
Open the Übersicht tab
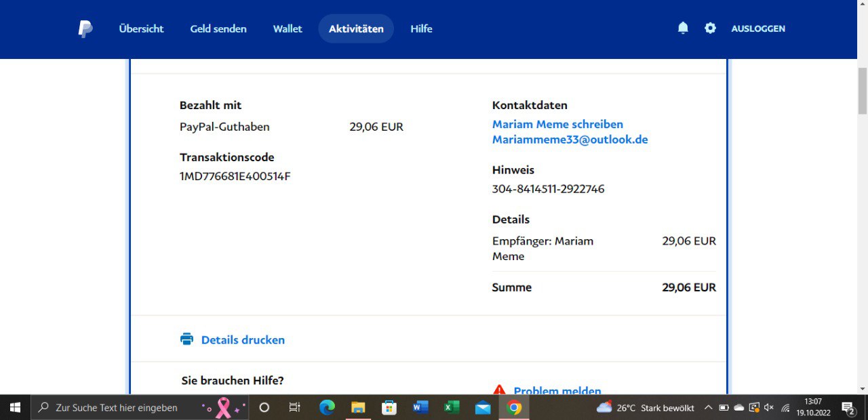point(141,28)
